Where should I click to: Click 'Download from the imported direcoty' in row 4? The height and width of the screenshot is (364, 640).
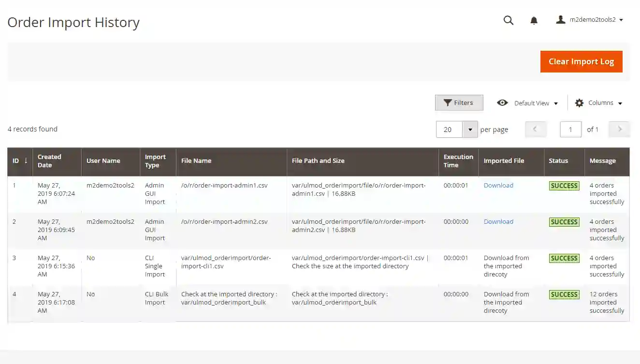[507, 302]
